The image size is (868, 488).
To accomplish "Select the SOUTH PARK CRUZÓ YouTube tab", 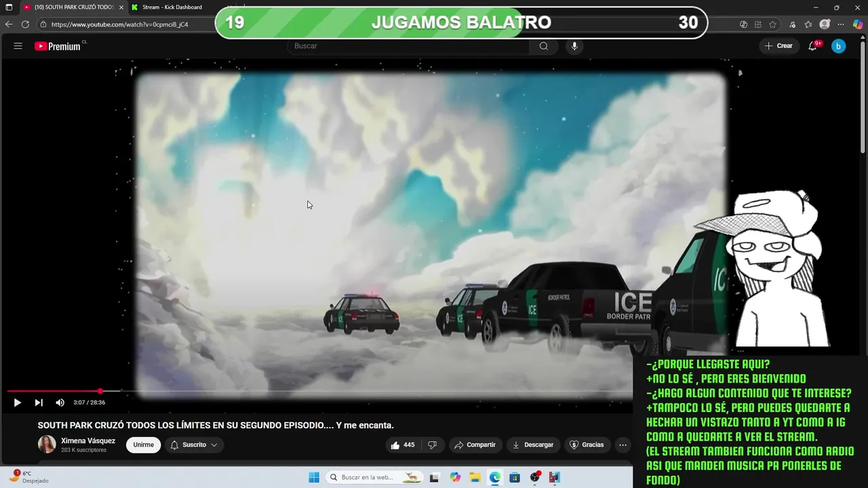I will (74, 7).
